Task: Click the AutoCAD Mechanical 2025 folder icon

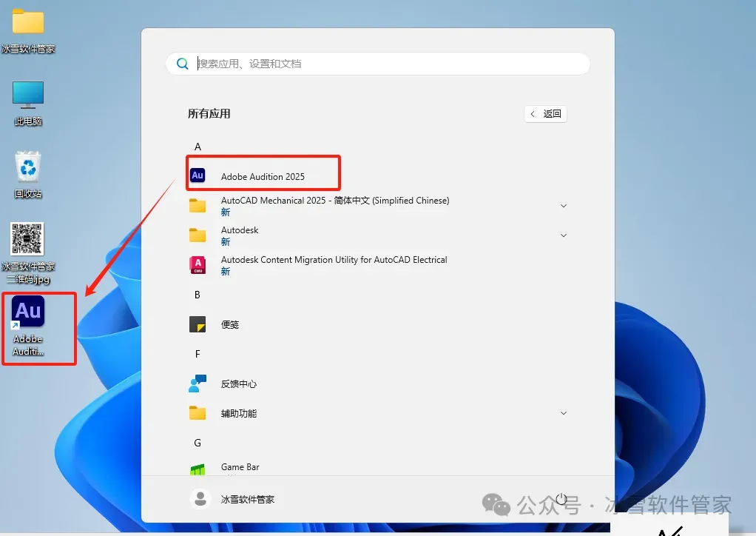Action: coord(198,206)
